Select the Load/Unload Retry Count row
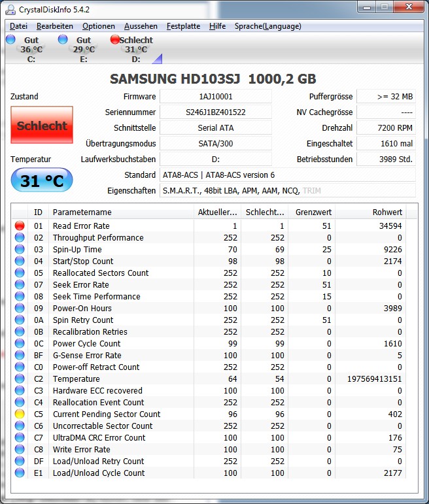The height and width of the screenshot is (504, 429). coord(209,461)
